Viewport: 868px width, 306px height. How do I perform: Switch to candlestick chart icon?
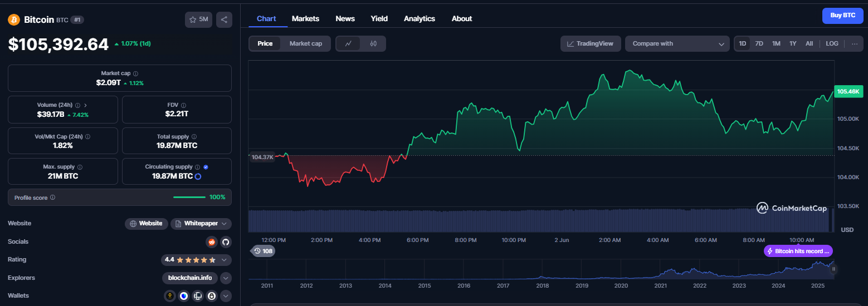pos(373,43)
